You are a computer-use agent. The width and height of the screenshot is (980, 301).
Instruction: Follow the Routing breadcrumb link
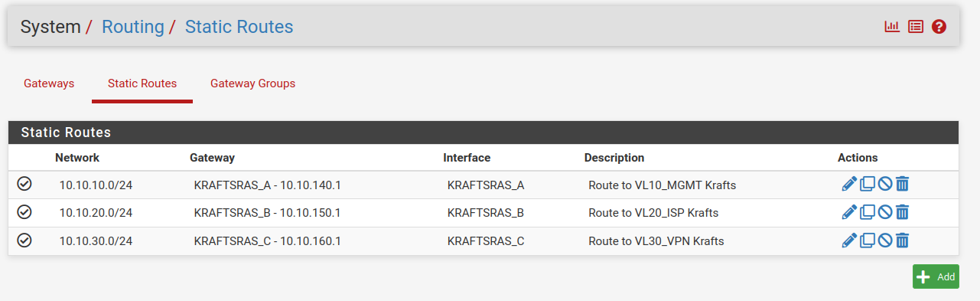(133, 27)
